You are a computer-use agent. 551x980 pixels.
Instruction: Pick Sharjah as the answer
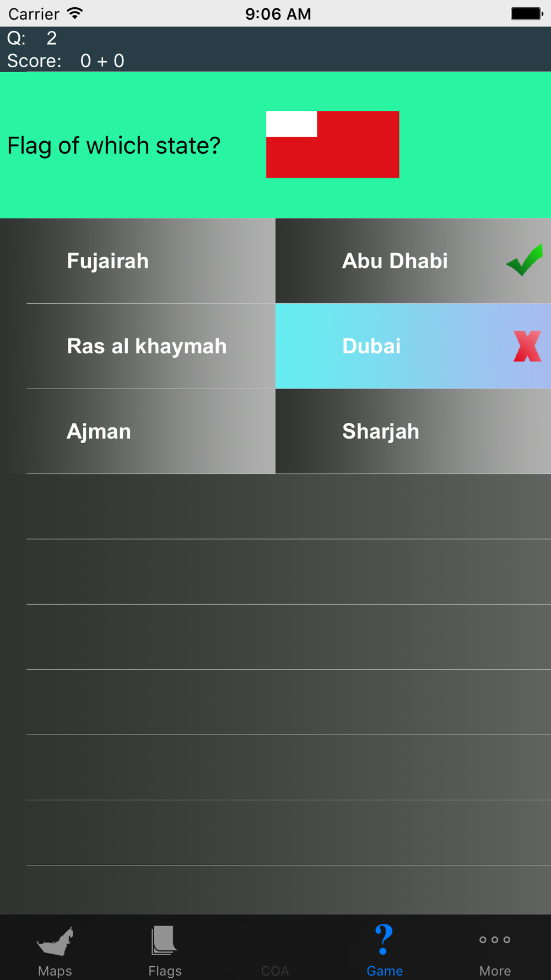(x=413, y=431)
